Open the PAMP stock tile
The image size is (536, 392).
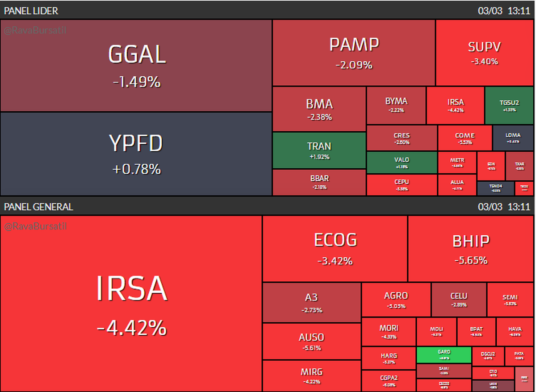[354, 53]
